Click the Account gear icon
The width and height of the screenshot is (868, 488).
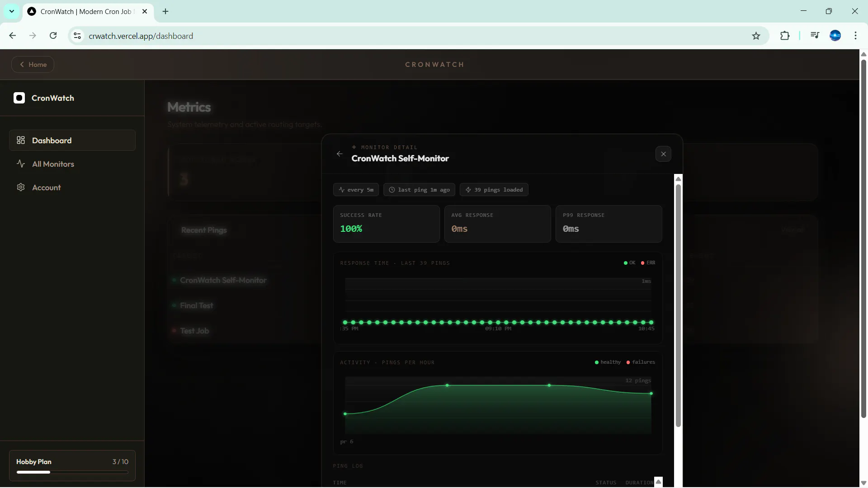pyautogui.click(x=21, y=187)
